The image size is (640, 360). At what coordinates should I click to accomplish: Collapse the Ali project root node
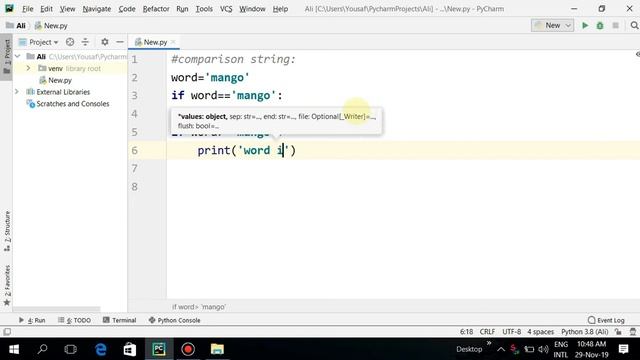(18, 56)
